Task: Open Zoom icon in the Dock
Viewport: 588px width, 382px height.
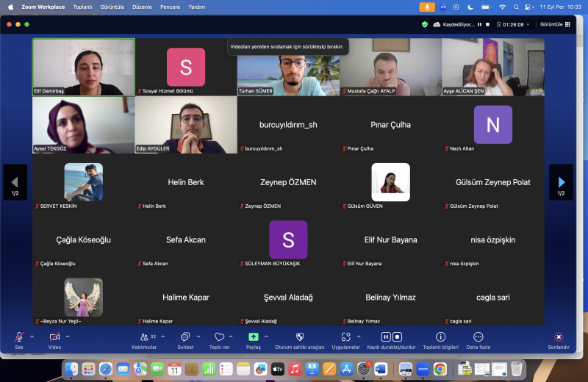Action: [x=423, y=370]
